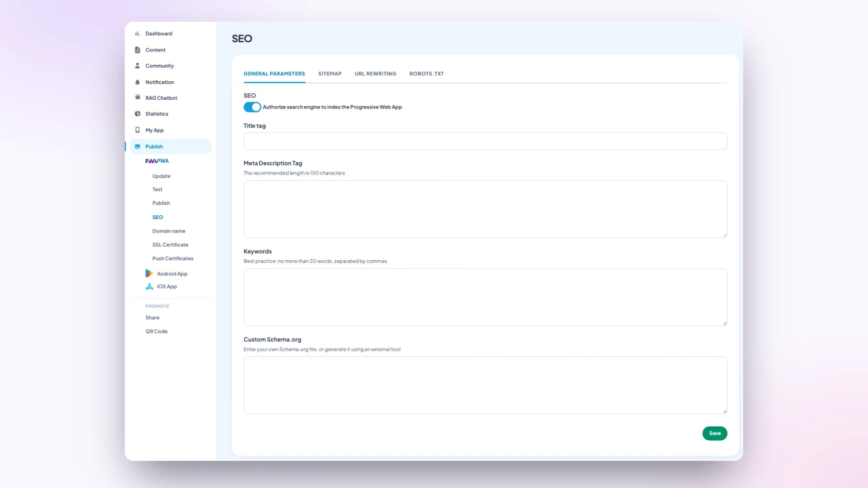The image size is (868, 488).
Task: Click the Keywords text area resize handle
Action: (725, 323)
